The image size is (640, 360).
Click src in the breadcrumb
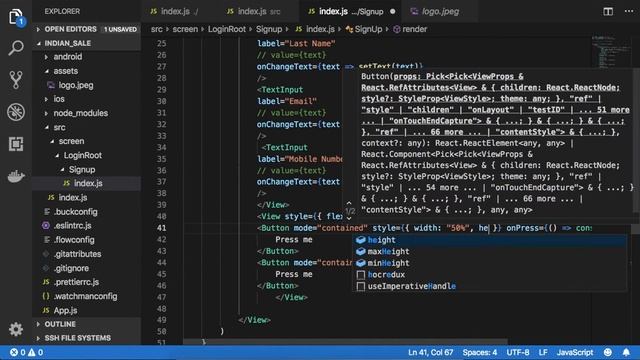(x=157, y=29)
